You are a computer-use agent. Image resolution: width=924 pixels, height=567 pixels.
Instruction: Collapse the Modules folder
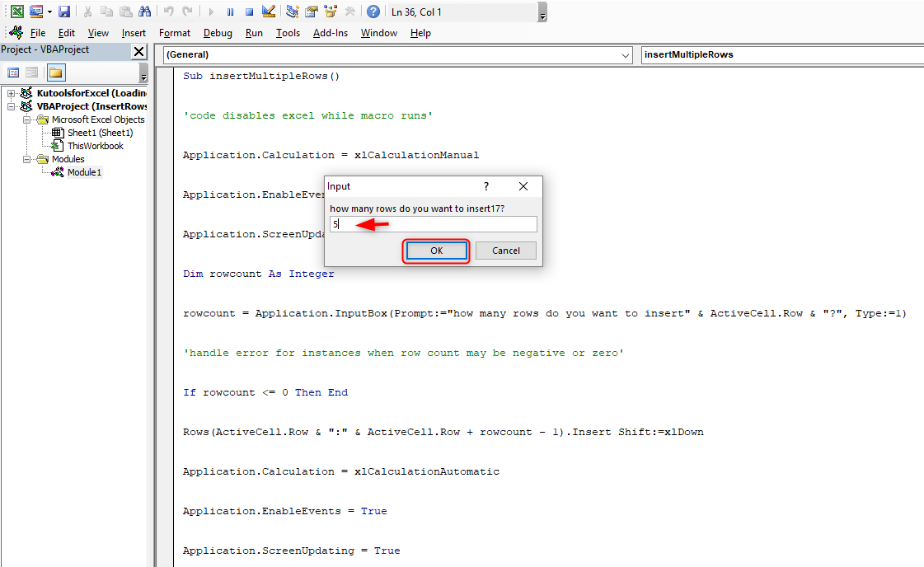27,158
